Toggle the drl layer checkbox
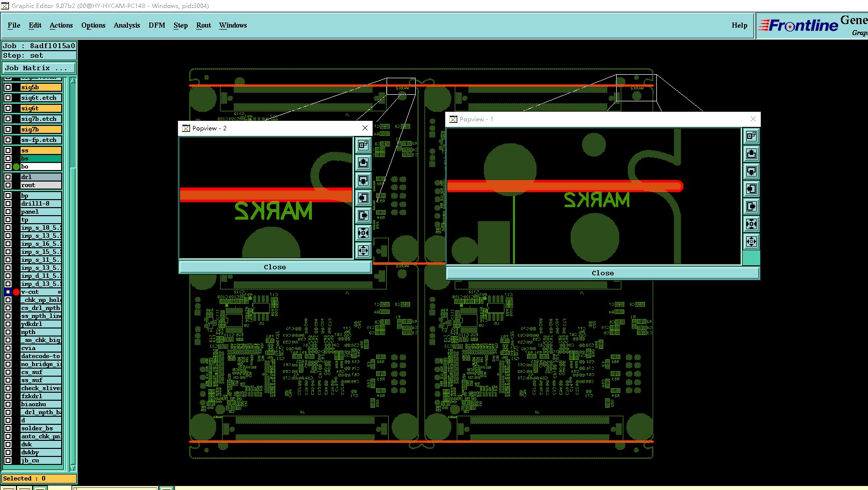The image size is (868, 490). [8, 177]
